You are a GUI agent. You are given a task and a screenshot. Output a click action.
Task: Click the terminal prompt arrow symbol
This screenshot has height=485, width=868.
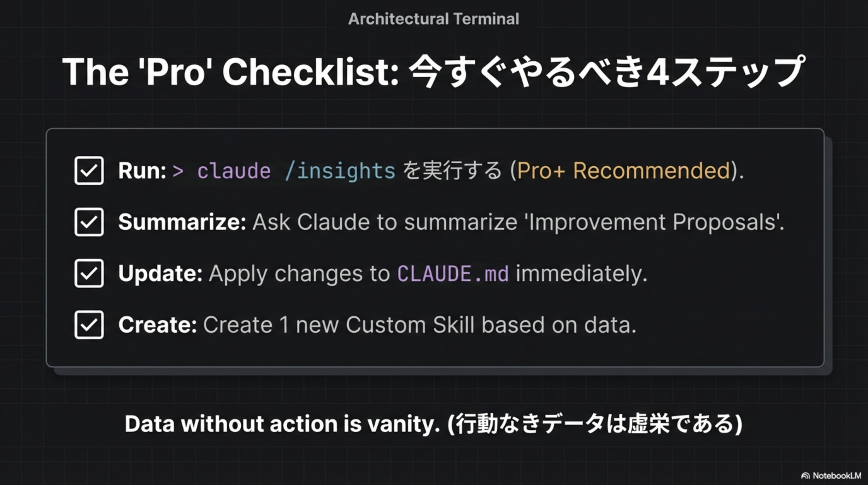coord(178,171)
